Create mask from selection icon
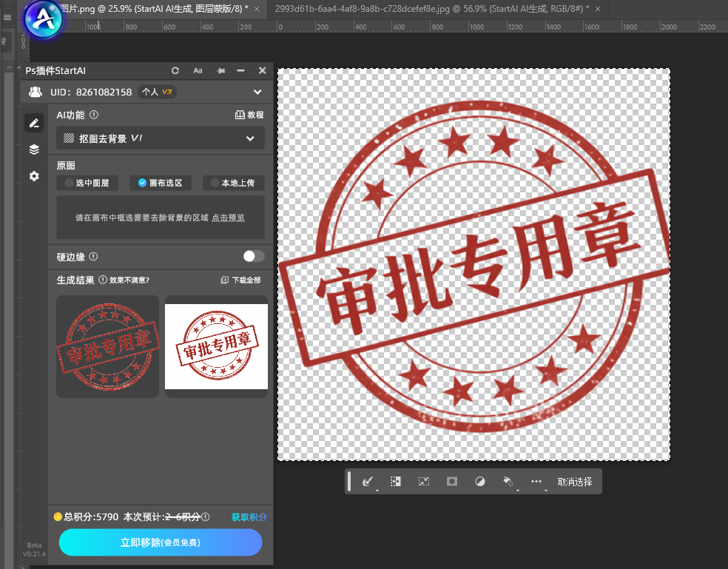The image size is (728, 569). 452,482
